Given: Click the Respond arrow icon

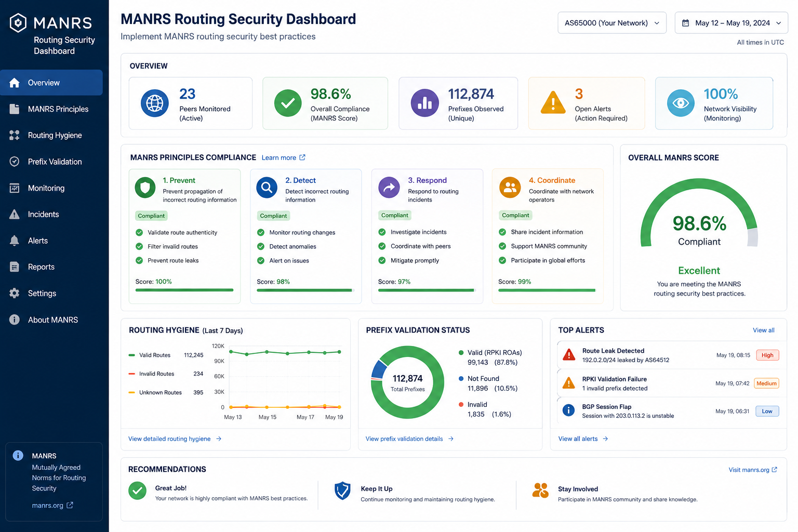Looking at the screenshot, I should (x=389, y=188).
